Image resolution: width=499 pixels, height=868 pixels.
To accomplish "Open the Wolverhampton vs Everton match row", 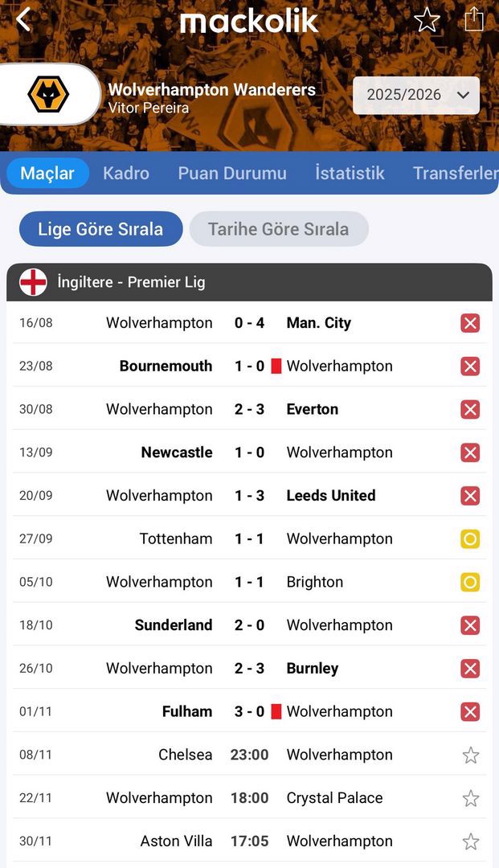I will [249, 409].
